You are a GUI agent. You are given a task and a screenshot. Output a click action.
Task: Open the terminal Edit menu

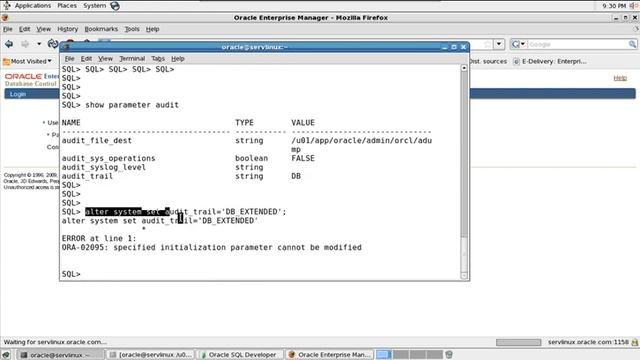86,59
